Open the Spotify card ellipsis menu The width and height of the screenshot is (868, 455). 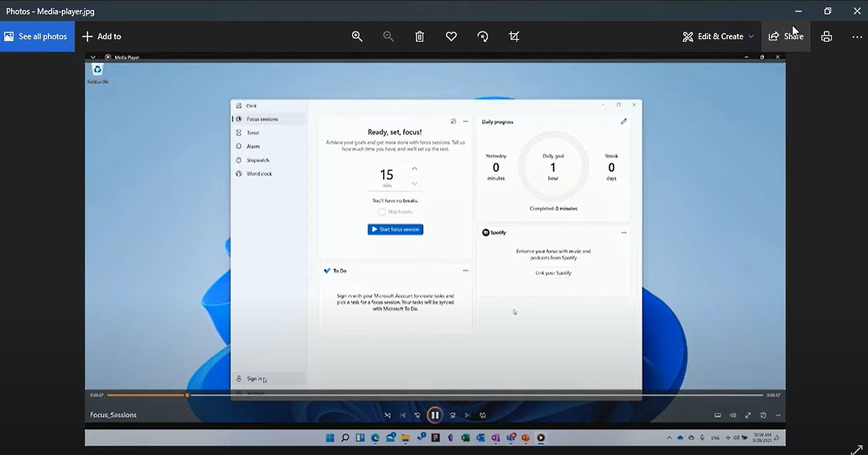[623, 233]
